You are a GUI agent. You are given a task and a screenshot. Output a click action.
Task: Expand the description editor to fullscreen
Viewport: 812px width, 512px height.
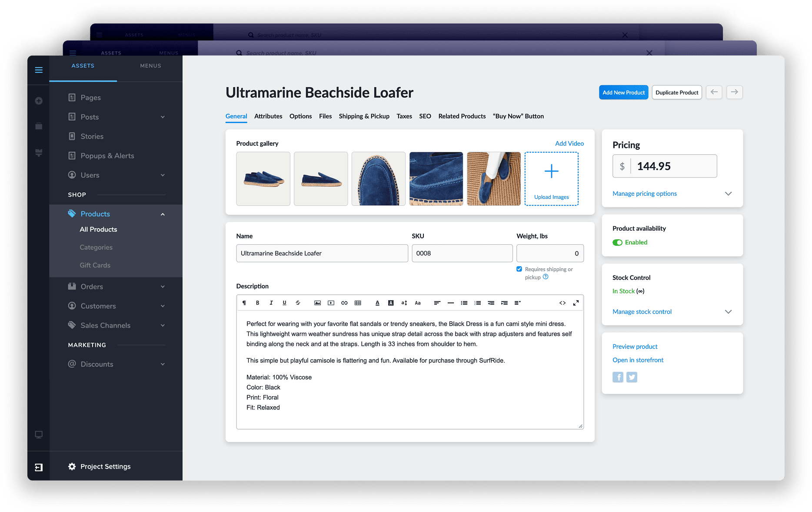[x=576, y=303]
